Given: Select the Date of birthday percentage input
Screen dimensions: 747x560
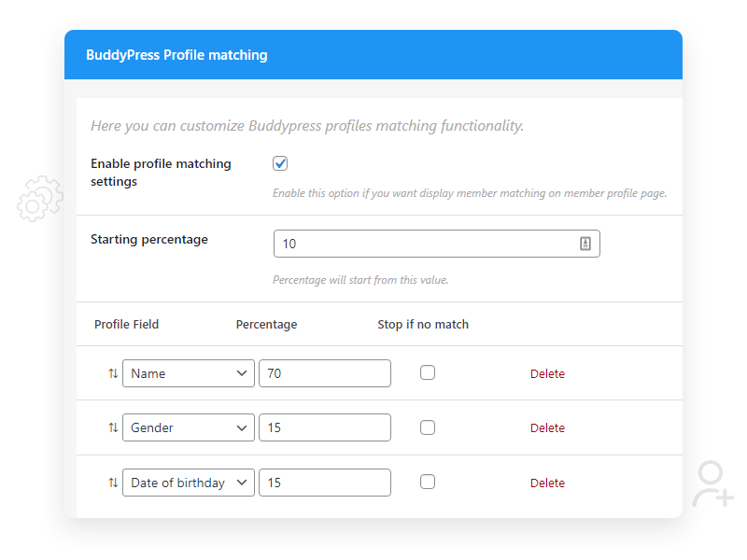Looking at the screenshot, I should 325,483.
